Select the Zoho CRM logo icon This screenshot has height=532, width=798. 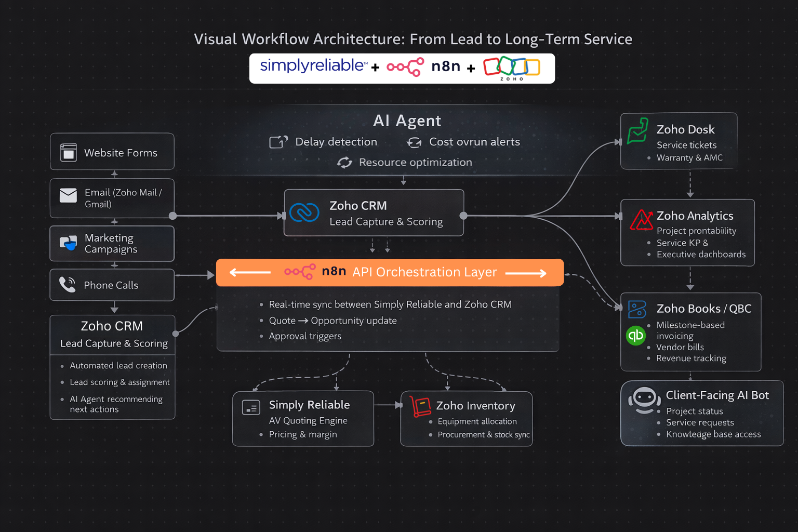click(305, 213)
